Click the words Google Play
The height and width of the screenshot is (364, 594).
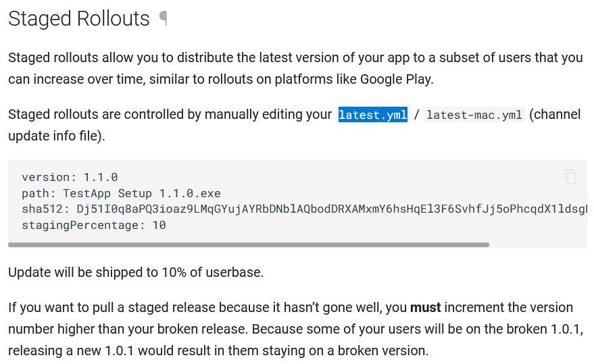pos(396,79)
